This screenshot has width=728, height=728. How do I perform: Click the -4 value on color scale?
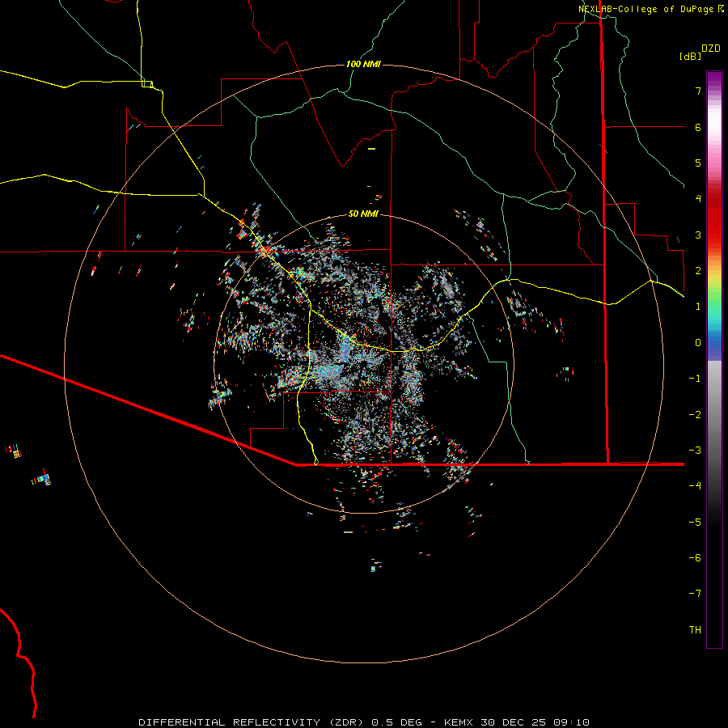[x=695, y=486]
